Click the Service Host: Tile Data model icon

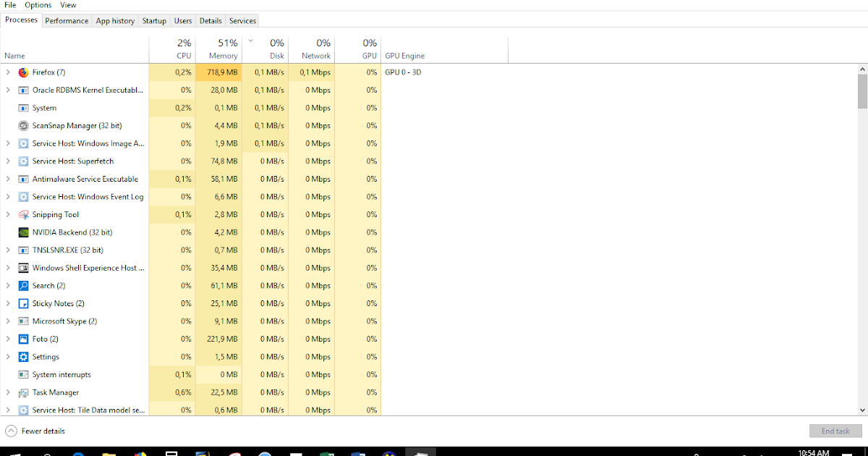[23, 410]
